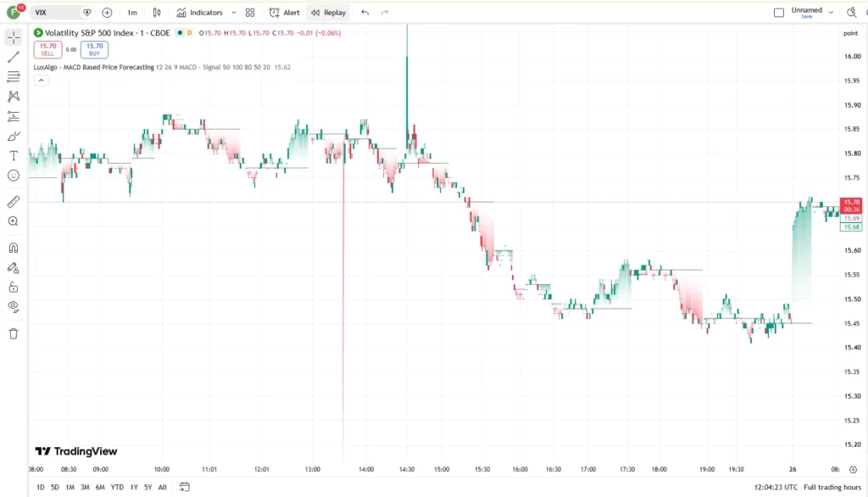868x497 pixels.
Task: Set the date range to YTD
Action: 117,487
